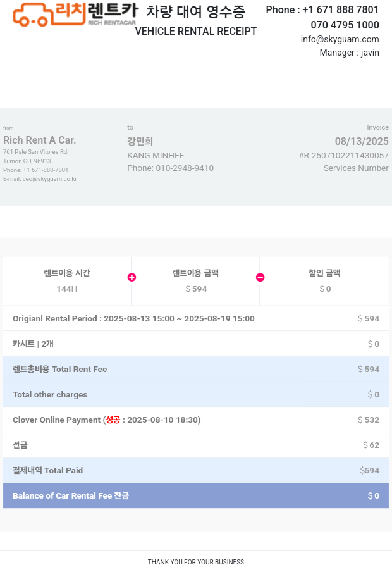This screenshot has width=392, height=567.
Task: Click the red 성공 status text
Action: 113,420
